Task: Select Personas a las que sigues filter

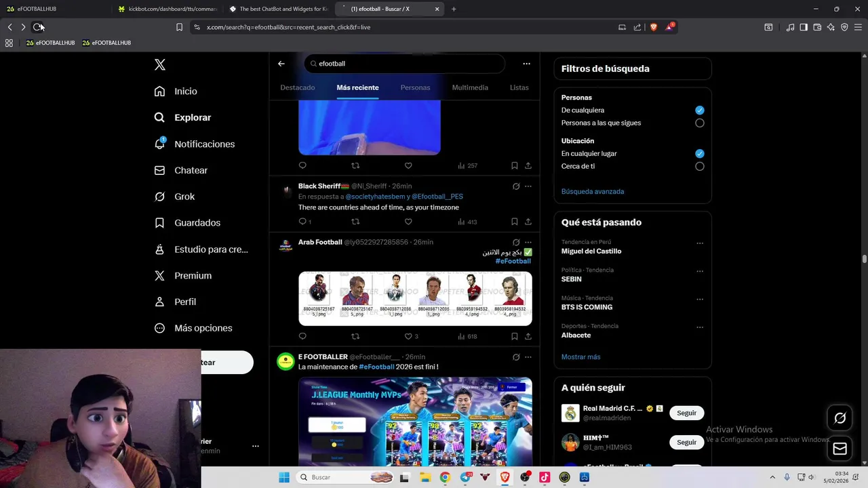Action: coord(699,123)
